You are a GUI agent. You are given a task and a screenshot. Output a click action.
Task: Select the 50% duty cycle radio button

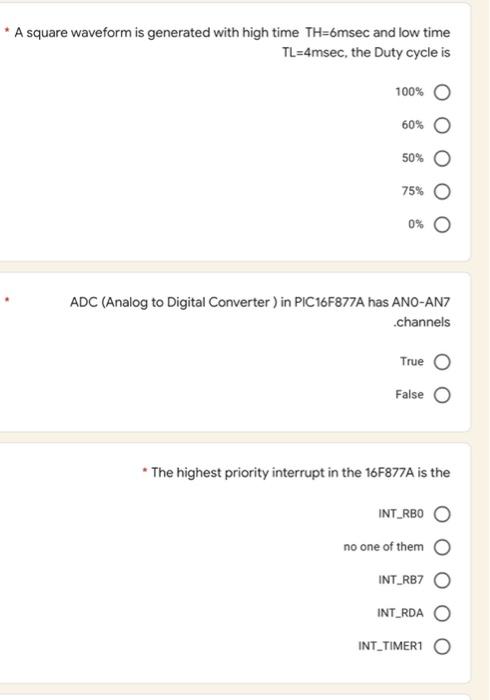point(442,158)
